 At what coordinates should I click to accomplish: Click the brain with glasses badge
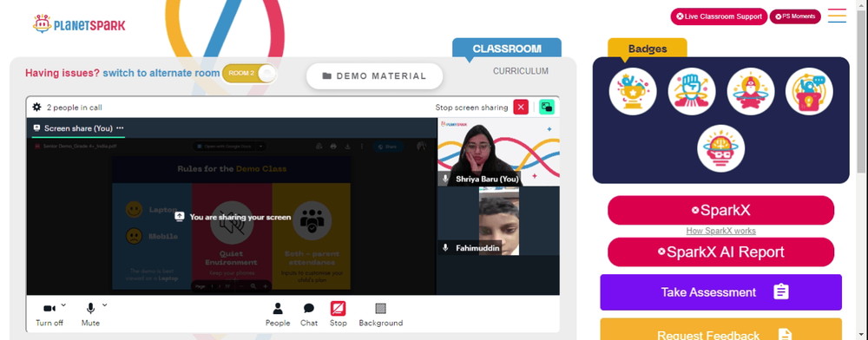point(720,148)
